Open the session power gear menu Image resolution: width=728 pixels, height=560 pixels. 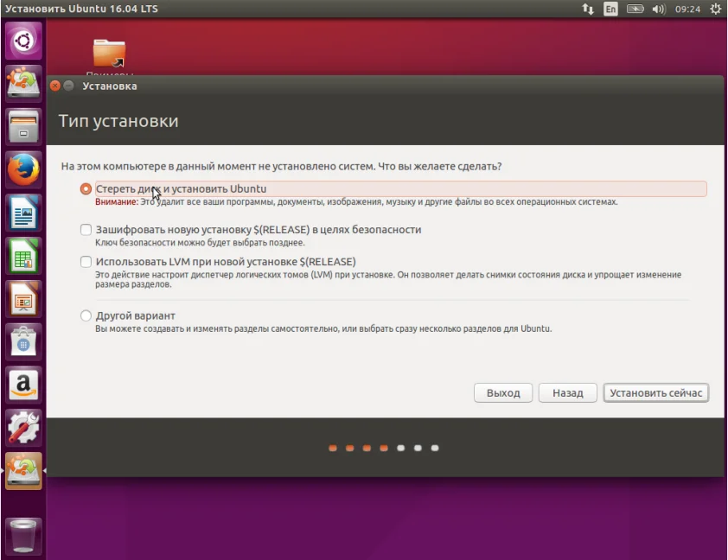coord(716,9)
